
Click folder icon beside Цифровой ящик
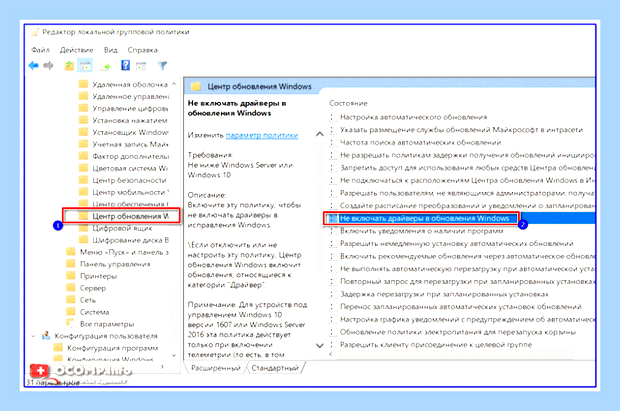click(x=83, y=228)
